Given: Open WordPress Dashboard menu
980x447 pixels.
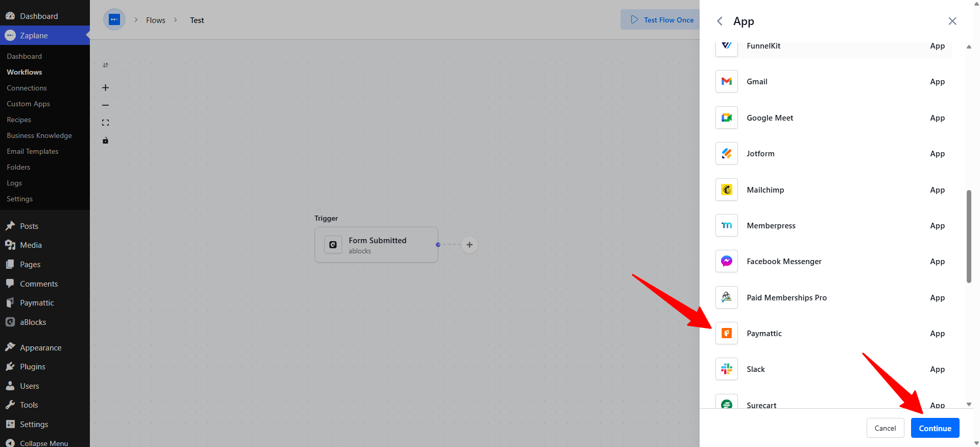Looking at the screenshot, I should tap(45, 16).
